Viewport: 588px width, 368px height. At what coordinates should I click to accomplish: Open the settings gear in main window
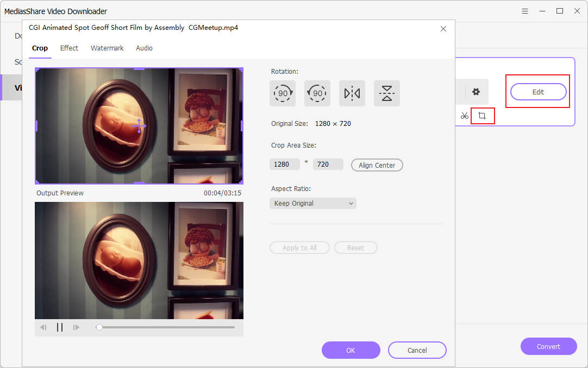point(476,92)
